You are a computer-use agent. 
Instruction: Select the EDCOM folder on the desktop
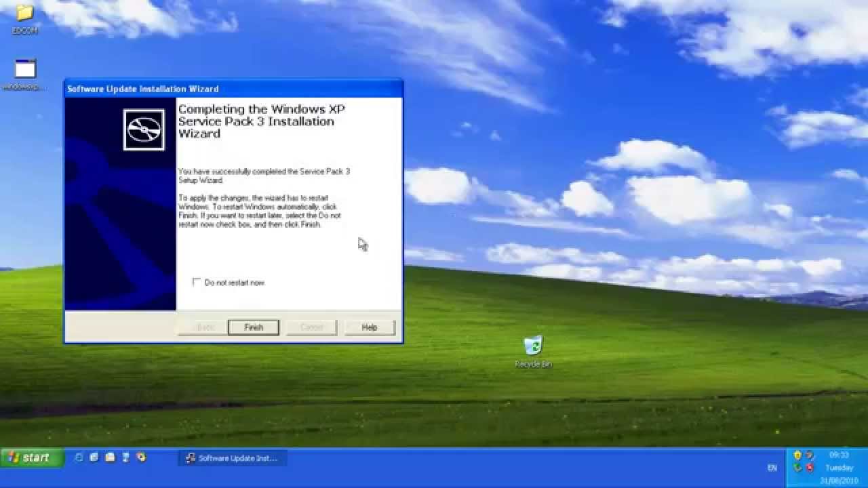click(25, 20)
